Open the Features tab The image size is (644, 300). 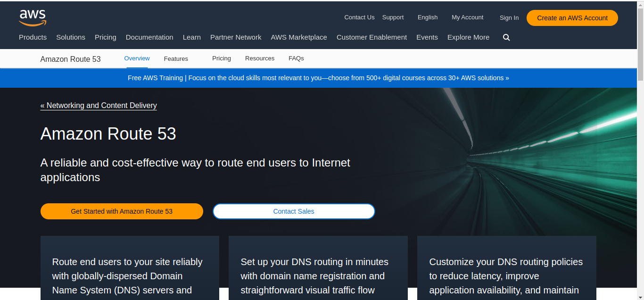click(x=176, y=59)
